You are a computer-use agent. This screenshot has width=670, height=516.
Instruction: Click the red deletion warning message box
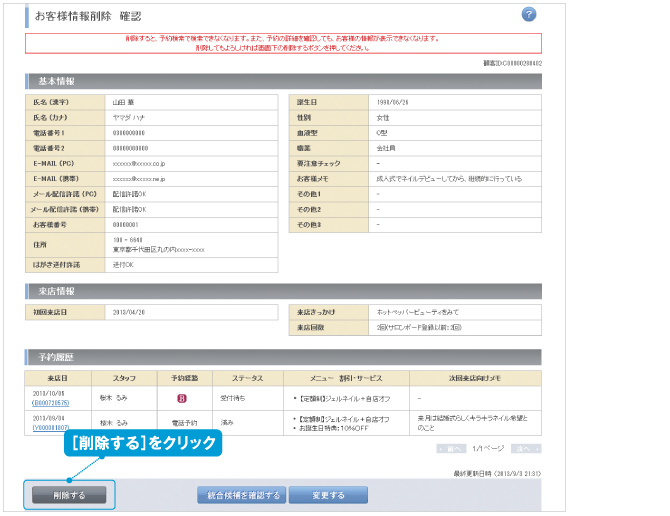click(283, 43)
